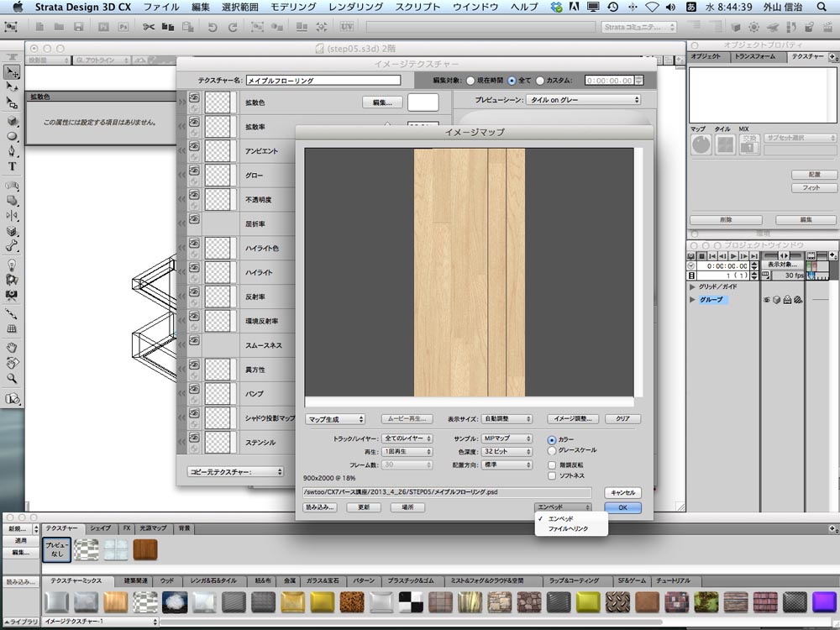Click the 読み込み... button in イメージマップ
Screen dimensions: 840x630
tap(320, 507)
